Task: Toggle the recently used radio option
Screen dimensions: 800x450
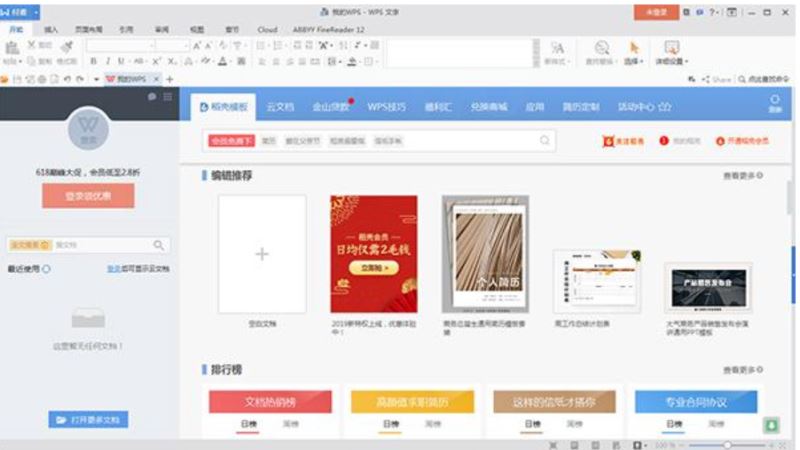Action: pyautogui.click(x=46, y=269)
